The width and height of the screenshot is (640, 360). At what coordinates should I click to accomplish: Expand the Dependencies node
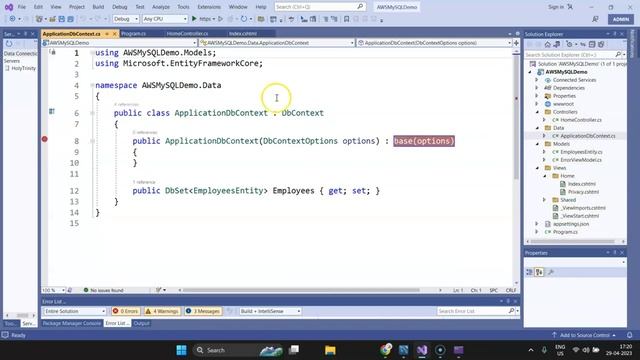[x=537, y=88]
